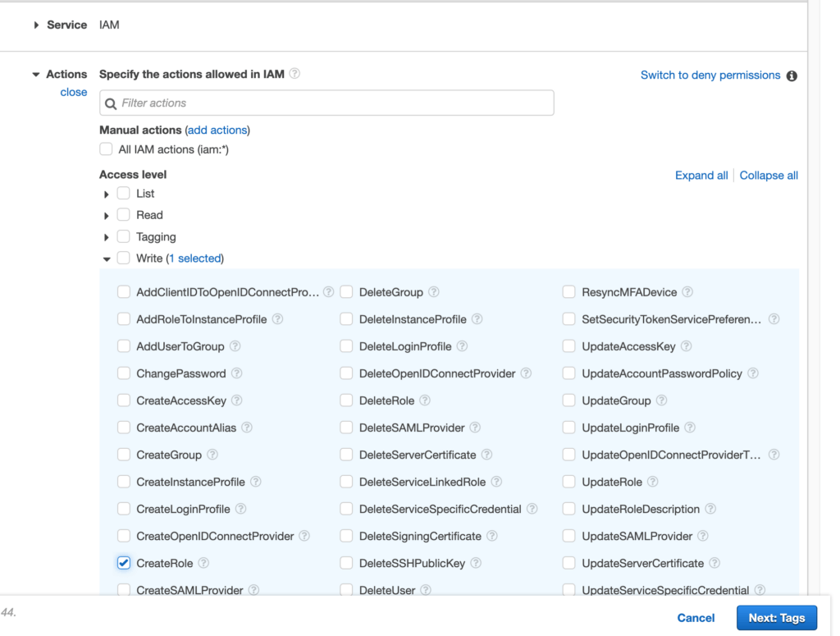Expand the Service IAM section
840x636 pixels.
[36, 25]
